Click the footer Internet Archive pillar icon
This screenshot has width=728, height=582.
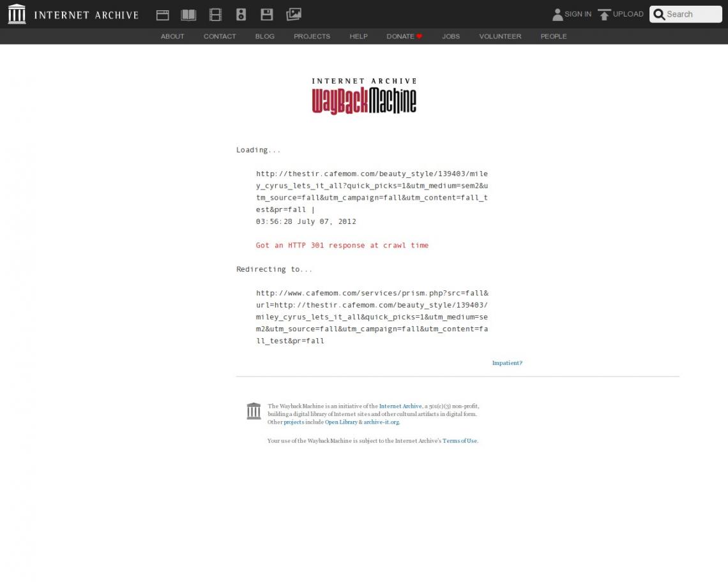click(x=254, y=411)
